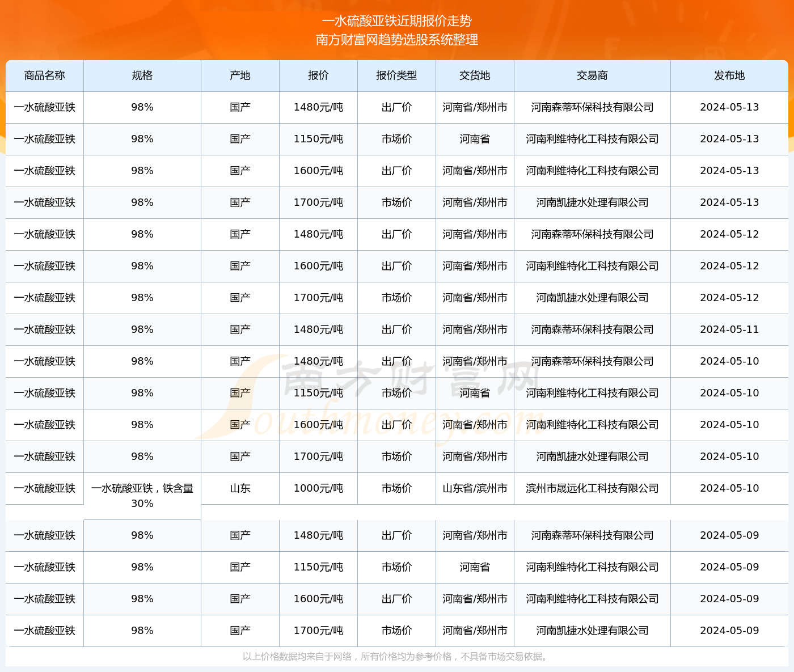Click 河南凯捷水处理有限公司 in the 2024-05-13 row
This screenshot has height=672, width=794.
click(592, 202)
